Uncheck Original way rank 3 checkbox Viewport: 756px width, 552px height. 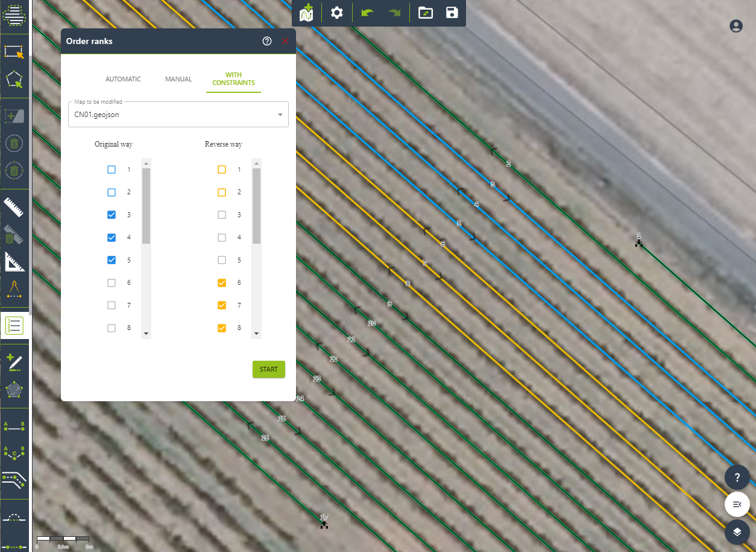(x=112, y=215)
